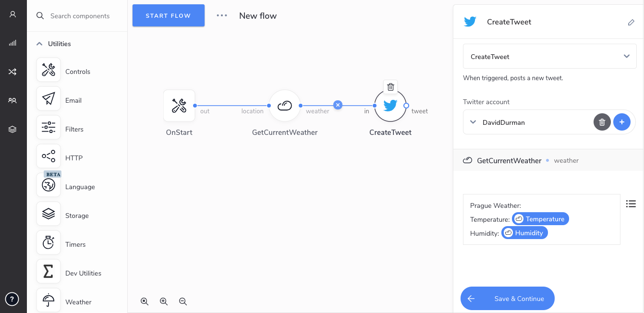Viewport: 644px width, 313px height.
Task: Collapse the Utilities section
Action: click(39, 44)
